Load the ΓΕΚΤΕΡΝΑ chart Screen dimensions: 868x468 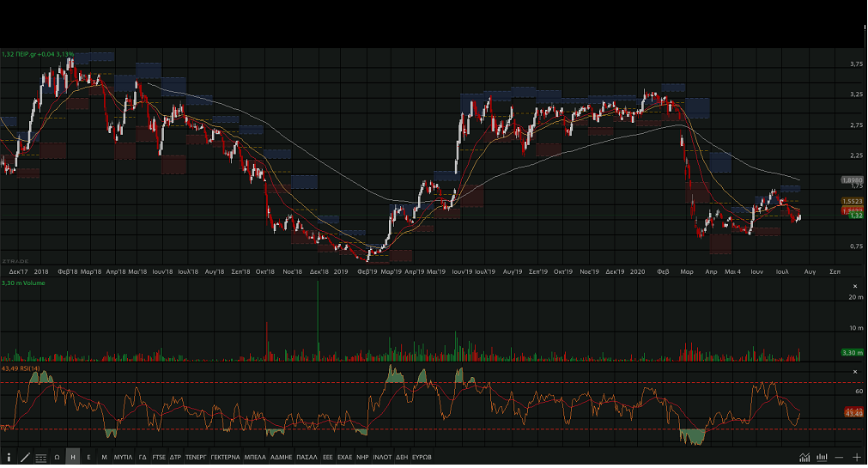pyautogui.click(x=225, y=458)
